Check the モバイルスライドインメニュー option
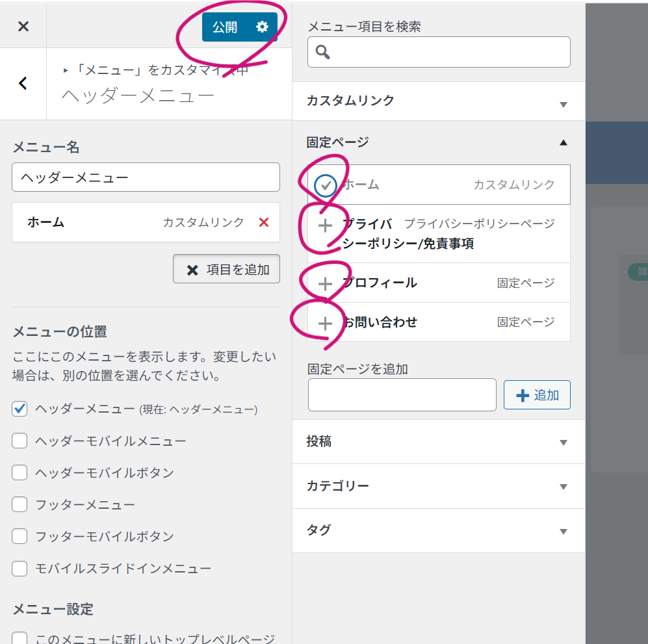This screenshot has width=648, height=644. tap(20, 568)
